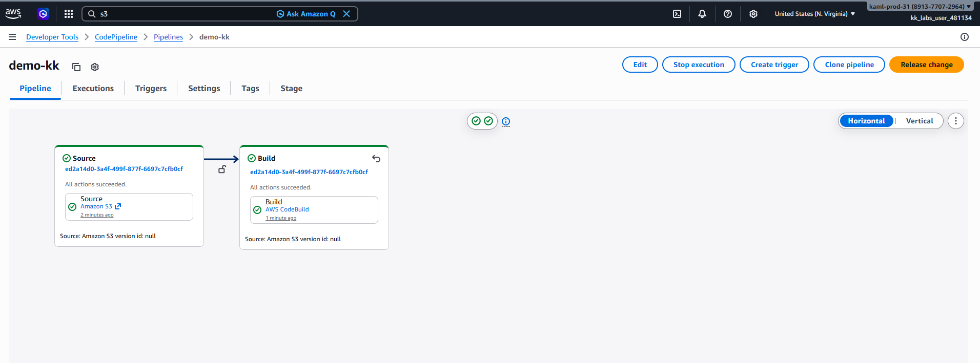Open the services grid menu
980x363 pixels.
coord(69,14)
